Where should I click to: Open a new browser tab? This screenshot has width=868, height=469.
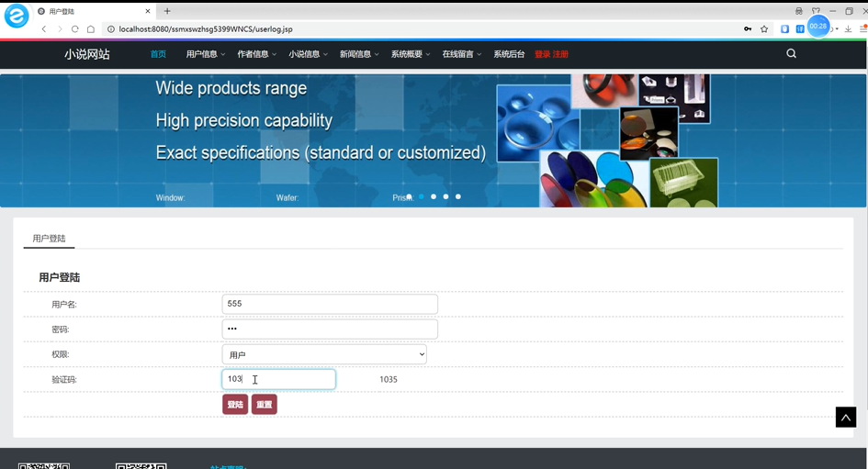point(167,11)
